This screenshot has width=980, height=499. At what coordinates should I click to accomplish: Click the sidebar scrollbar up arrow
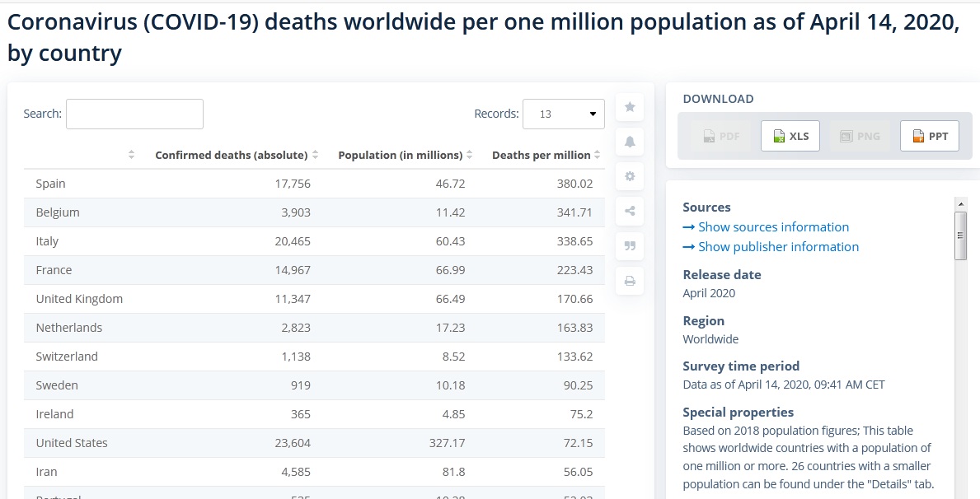click(x=960, y=203)
